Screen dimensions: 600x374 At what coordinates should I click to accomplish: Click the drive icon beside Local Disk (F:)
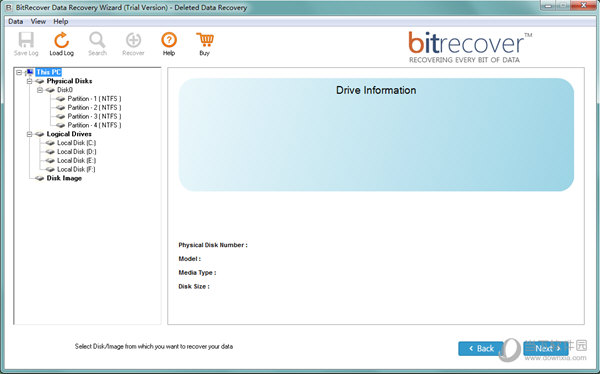coord(50,169)
